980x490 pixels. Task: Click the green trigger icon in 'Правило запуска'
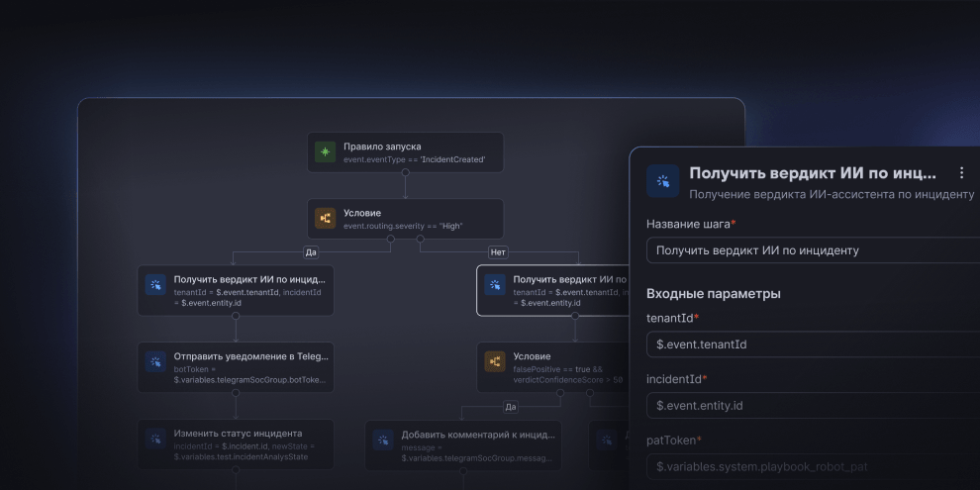point(325,151)
